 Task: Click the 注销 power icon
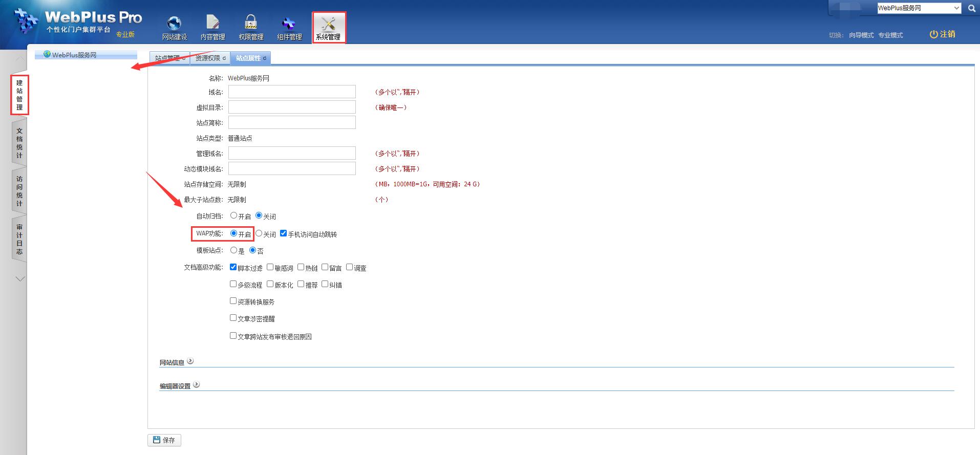(933, 34)
